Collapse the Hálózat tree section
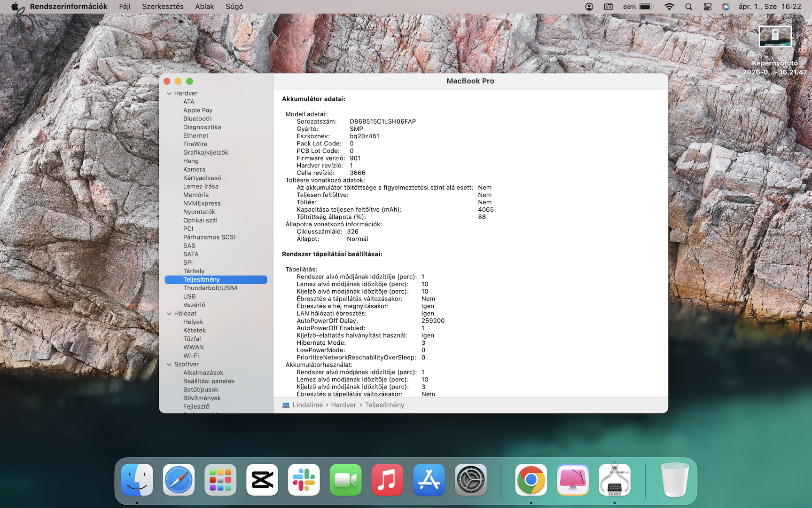812x508 pixels. pyautogui.click(x=169, y=313)
